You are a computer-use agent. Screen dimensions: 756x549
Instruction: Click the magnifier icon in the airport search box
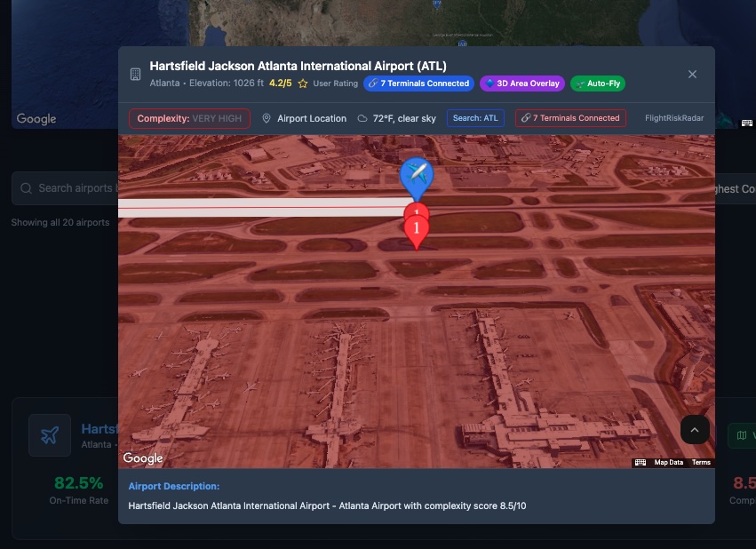click(26, 188)
